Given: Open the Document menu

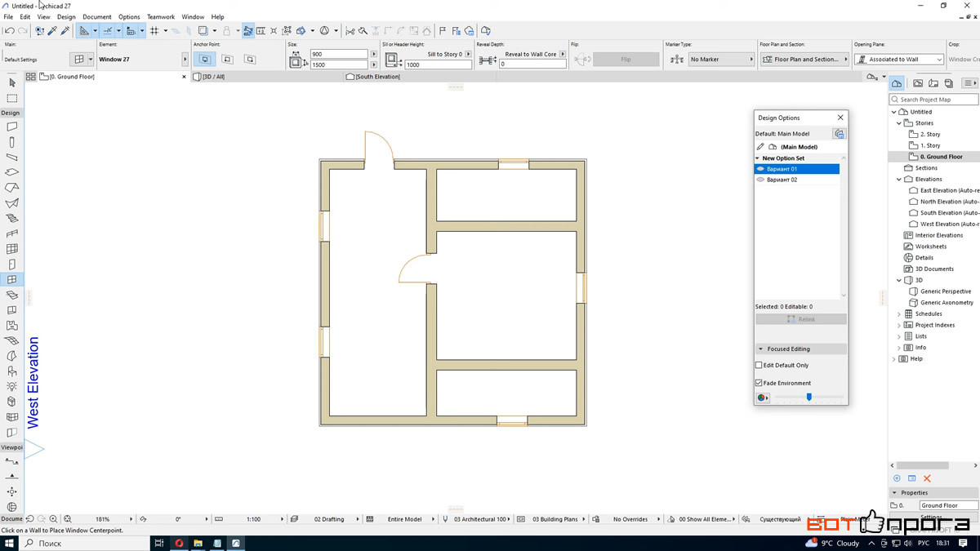Looking at the screenshot, I should [97, 17].
